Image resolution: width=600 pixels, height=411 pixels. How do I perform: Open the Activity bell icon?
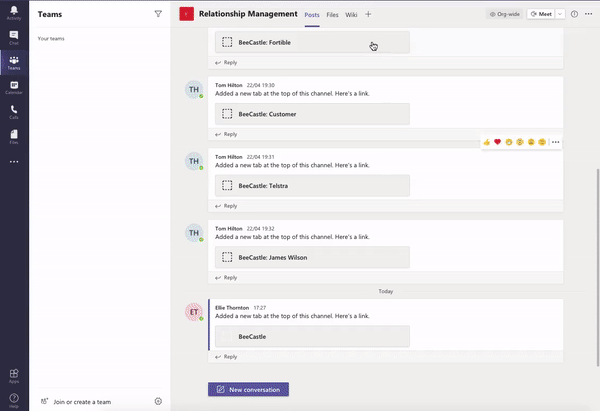[14, 13]
